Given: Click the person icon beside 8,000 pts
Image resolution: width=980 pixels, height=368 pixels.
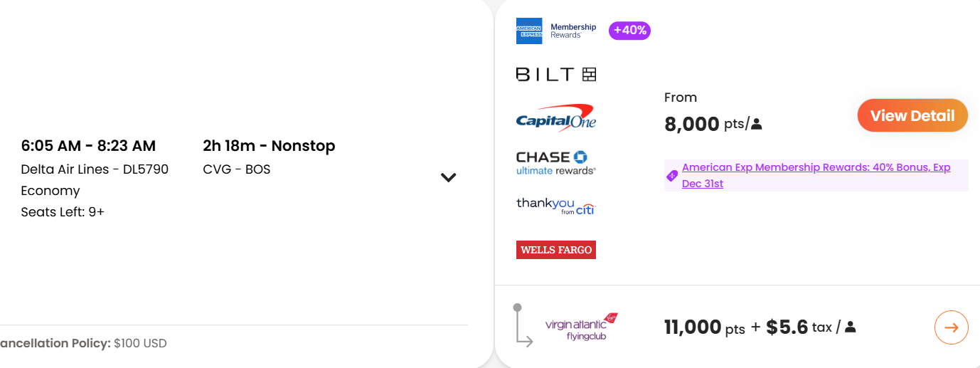Looking at the screenshot, I should [757, 125].
